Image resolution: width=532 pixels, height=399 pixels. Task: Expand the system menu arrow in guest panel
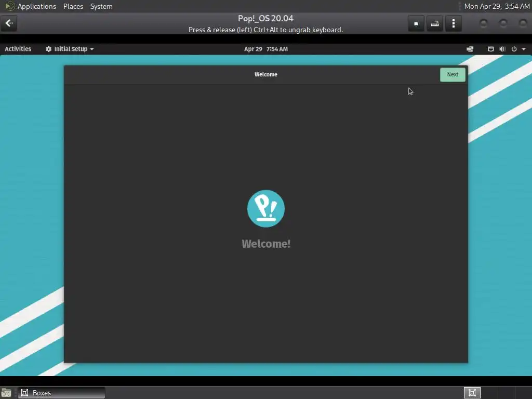(x=524, y=49)
